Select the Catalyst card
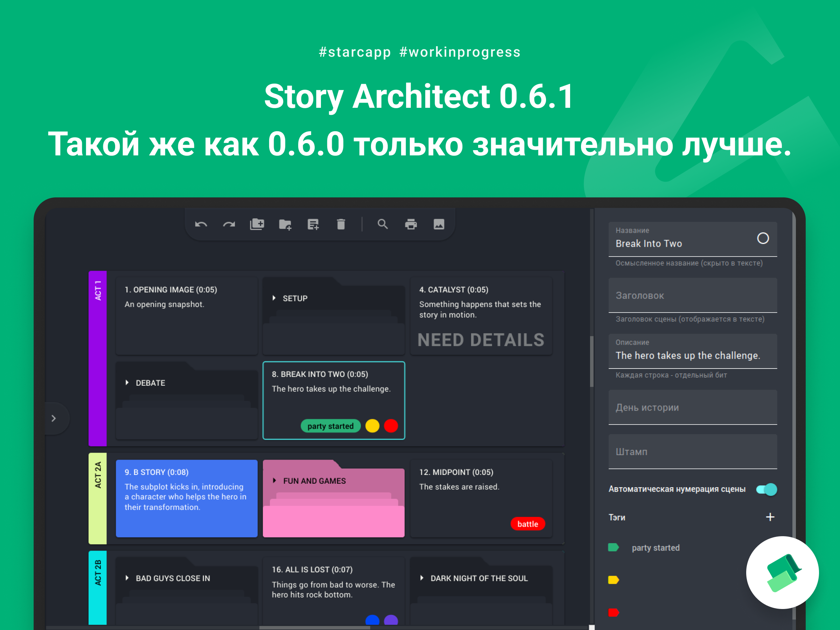The width and height of the screenshot is (840, 630). point(481,316)
